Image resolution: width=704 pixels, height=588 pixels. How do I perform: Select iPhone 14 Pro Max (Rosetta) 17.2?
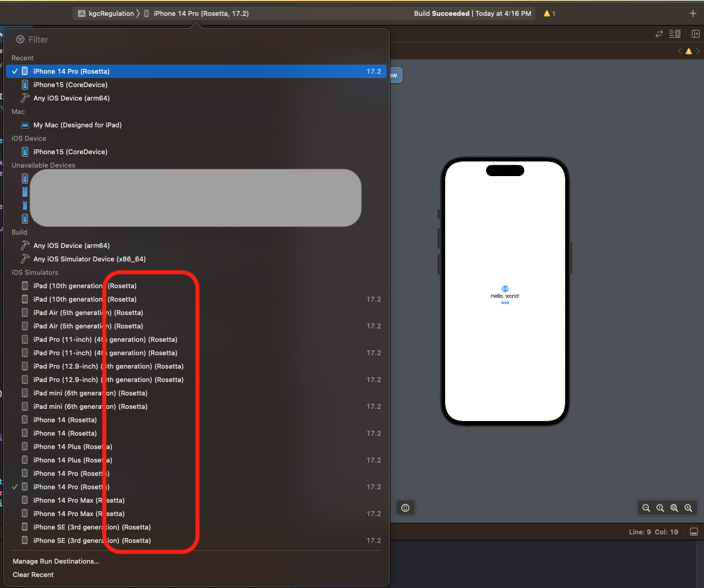[x=196, y=514]
